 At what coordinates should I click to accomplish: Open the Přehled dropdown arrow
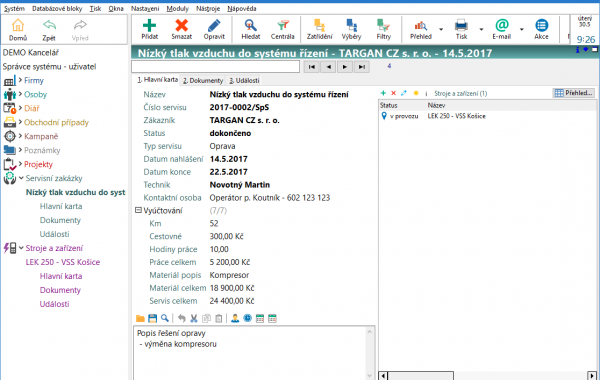coord(441,29)
